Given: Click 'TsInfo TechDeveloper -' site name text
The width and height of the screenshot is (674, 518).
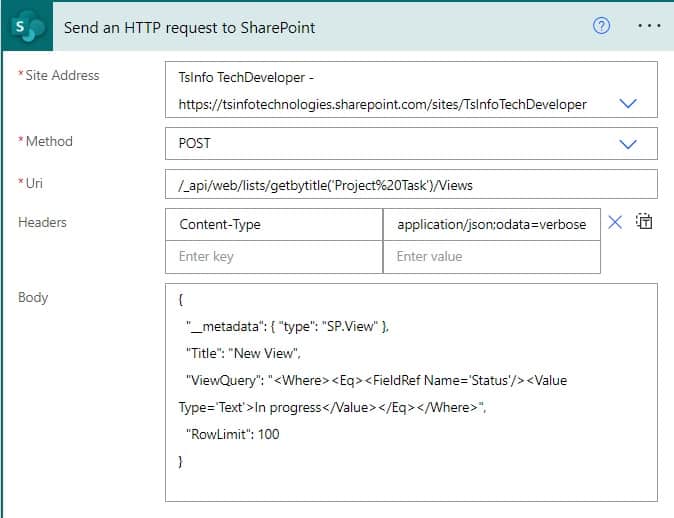Looking at the screenshot, I should [246, 77].
